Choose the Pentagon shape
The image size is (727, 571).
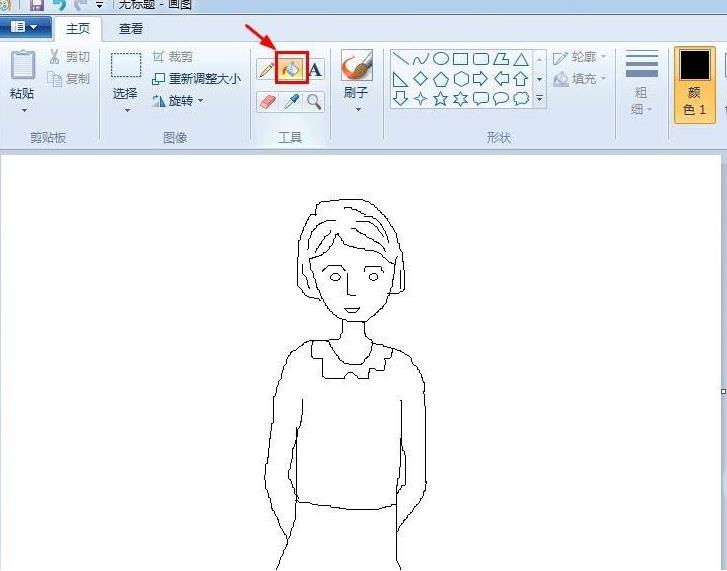tap(440, 79)
